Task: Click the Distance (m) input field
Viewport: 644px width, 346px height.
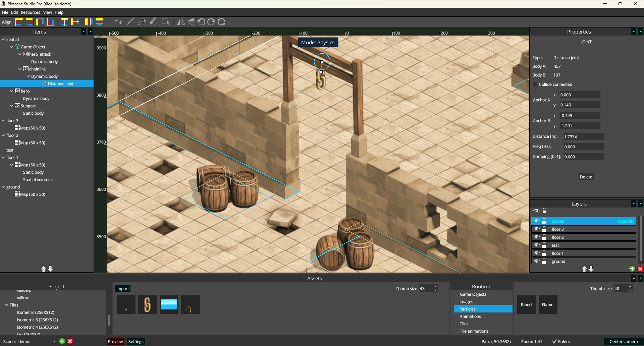Action: [x=584, y=137]
